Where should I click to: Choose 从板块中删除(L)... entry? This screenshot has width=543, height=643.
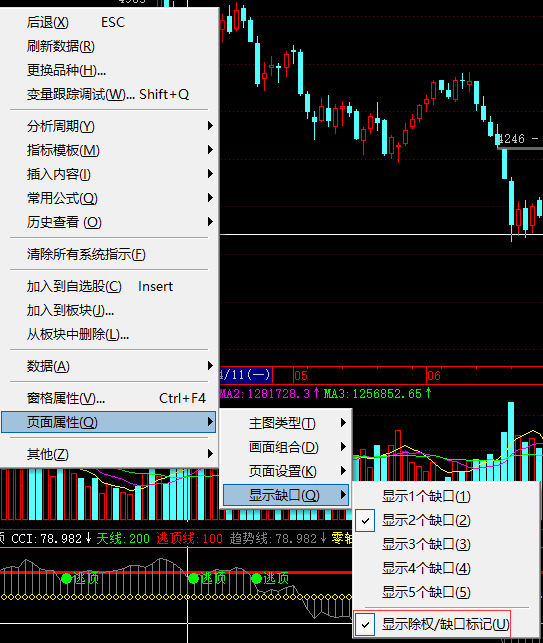click(109, 335)
